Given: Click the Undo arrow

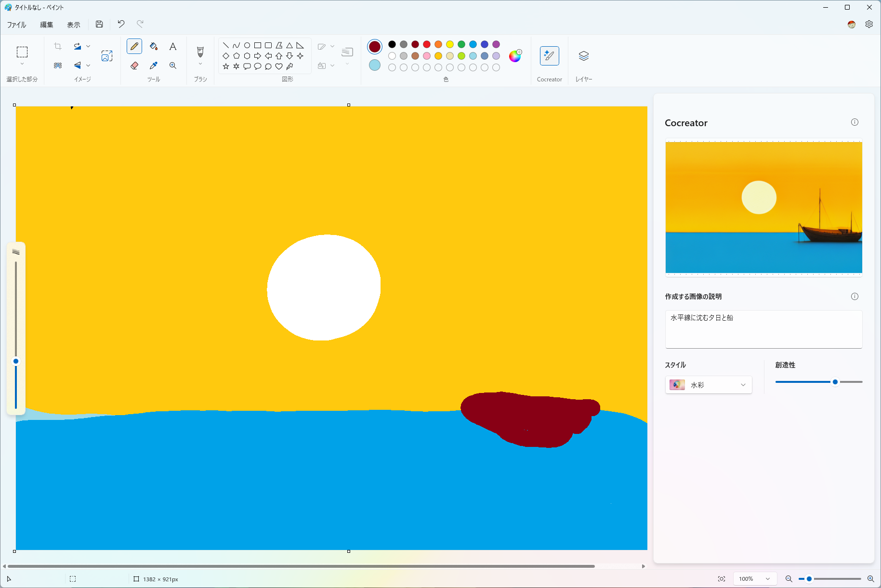Looking at the screenshot, I should [120, 24].
